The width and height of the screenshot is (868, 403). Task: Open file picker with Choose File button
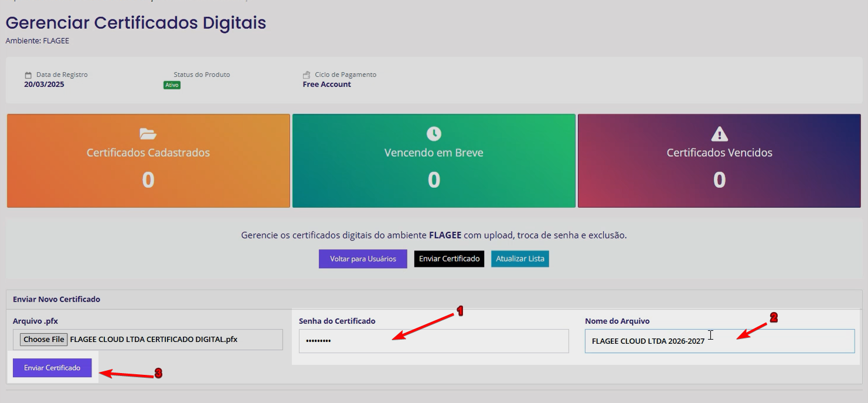click(x=44, y=340)
